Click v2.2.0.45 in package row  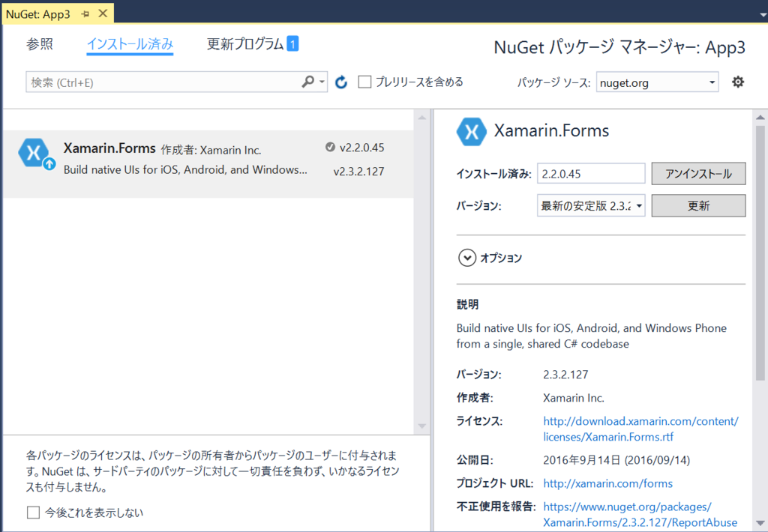point(362,148)
